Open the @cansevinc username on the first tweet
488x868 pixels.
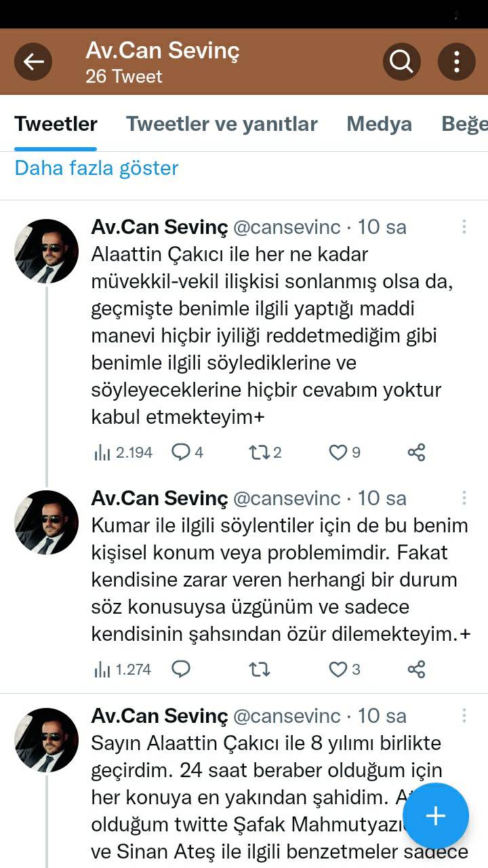287,227
